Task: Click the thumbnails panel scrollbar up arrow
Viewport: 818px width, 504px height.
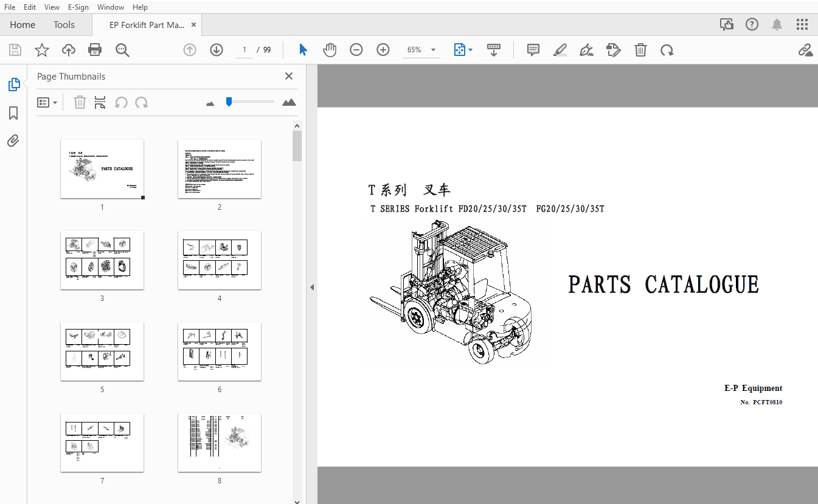Action: (x=297, y=126)
